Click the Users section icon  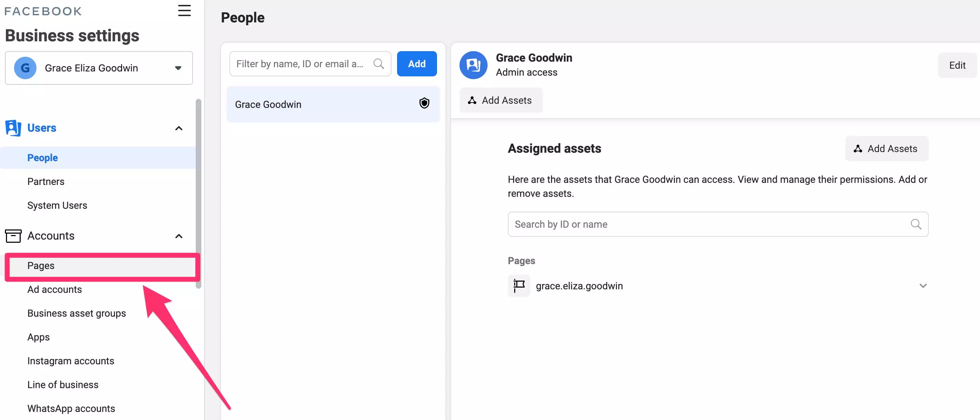tap(13, 128)
